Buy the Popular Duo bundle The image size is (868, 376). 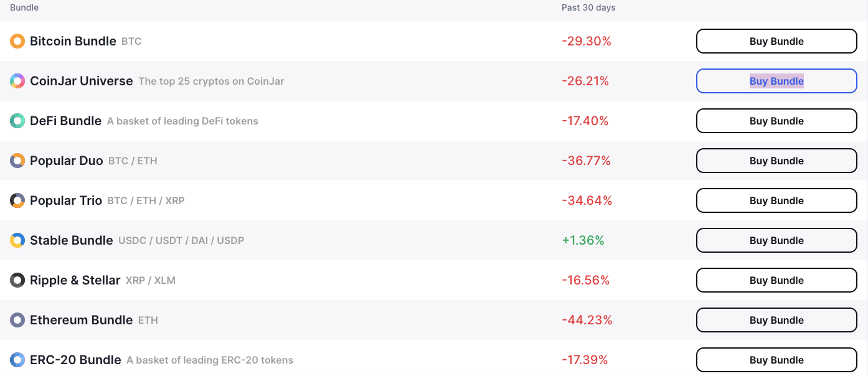(776, 161)
